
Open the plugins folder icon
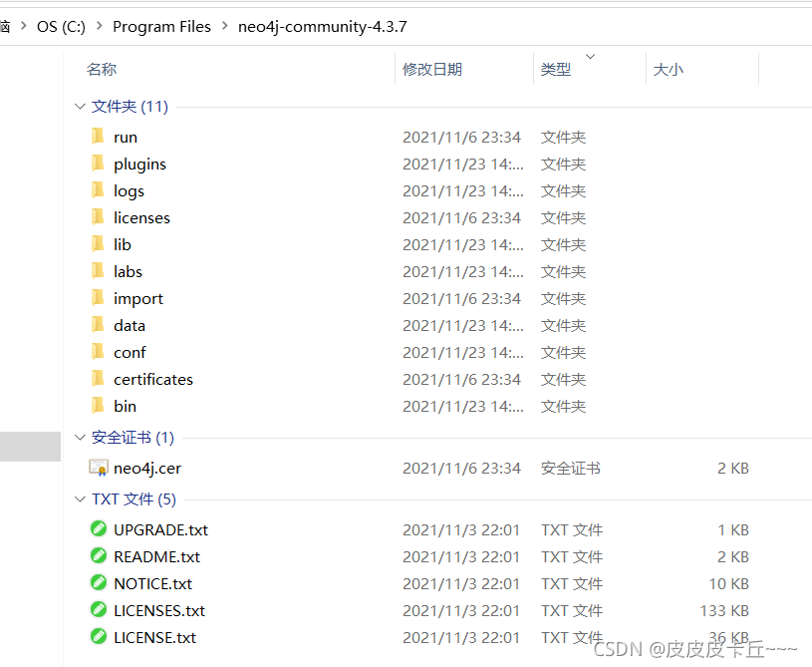coord(98,164)
